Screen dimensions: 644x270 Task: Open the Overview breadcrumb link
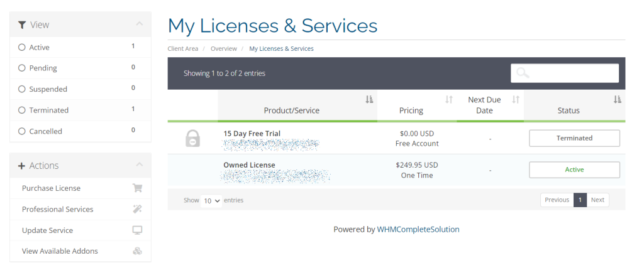(223, 48)
